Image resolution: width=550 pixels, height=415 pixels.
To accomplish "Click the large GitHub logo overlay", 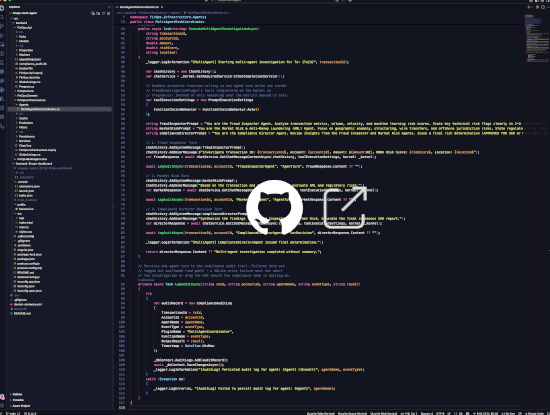I will [x=274, y=207].
